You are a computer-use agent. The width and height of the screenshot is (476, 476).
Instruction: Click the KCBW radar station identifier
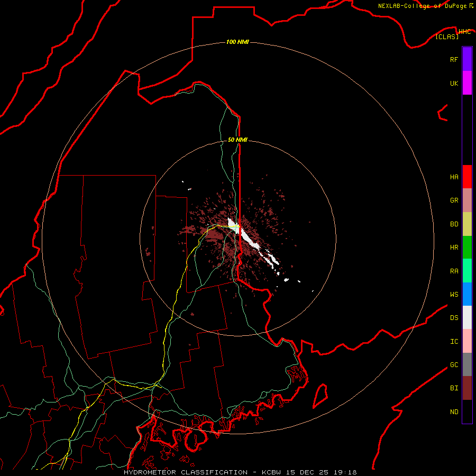(271, 472)
